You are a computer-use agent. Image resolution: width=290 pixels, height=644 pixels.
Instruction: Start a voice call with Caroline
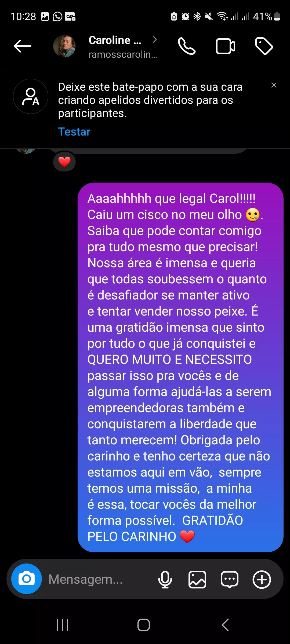187,46
